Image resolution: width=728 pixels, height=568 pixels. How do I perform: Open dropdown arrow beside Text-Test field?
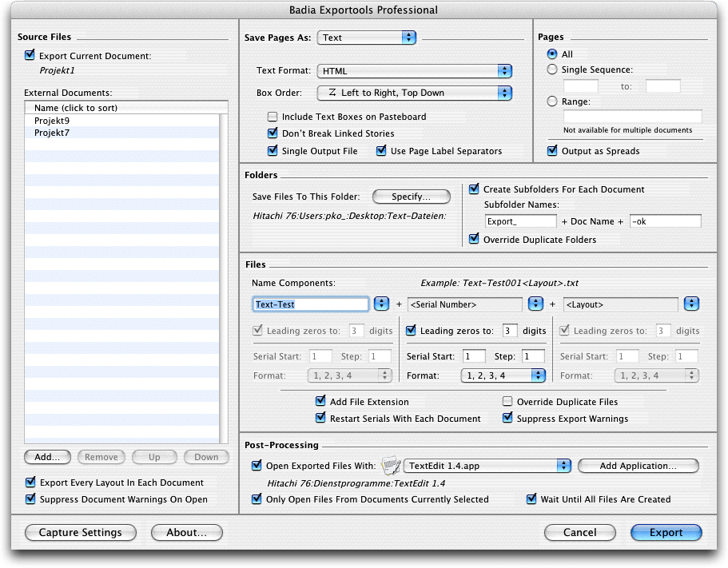pos(382,304)
